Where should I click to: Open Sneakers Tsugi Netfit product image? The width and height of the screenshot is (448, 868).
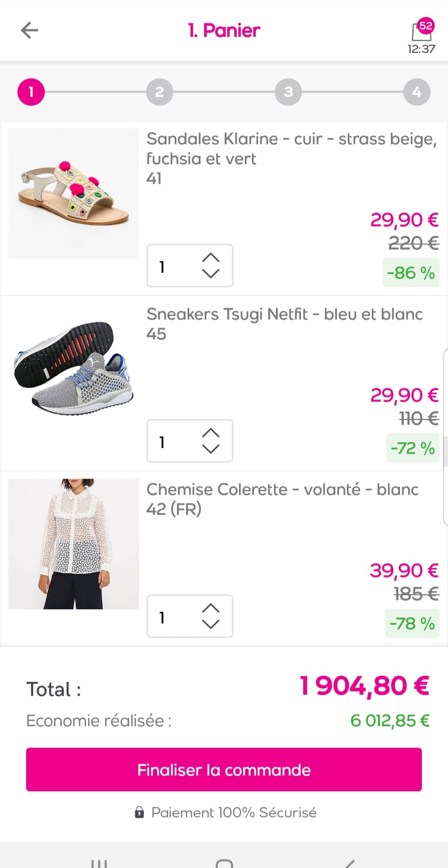click(x=73, y=369)
